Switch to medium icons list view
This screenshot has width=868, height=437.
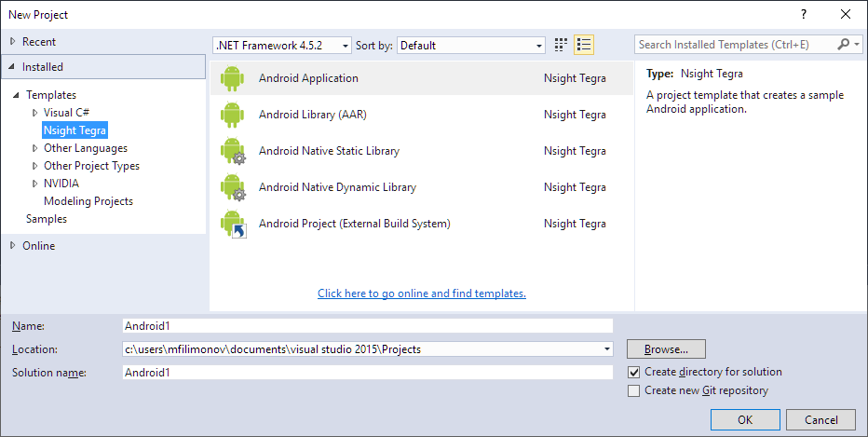point(584,45)
